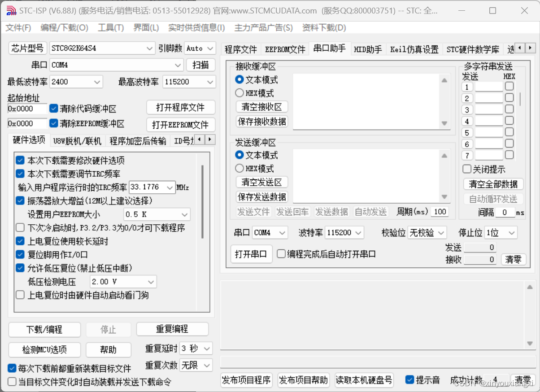Switch to the EEPROM文件 tab
The image size is (540, 392).
pos(285,49)
